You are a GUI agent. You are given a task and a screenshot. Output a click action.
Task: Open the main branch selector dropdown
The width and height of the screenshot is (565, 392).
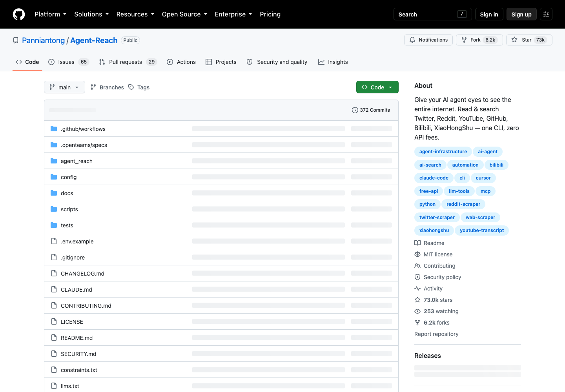[64, 87]
